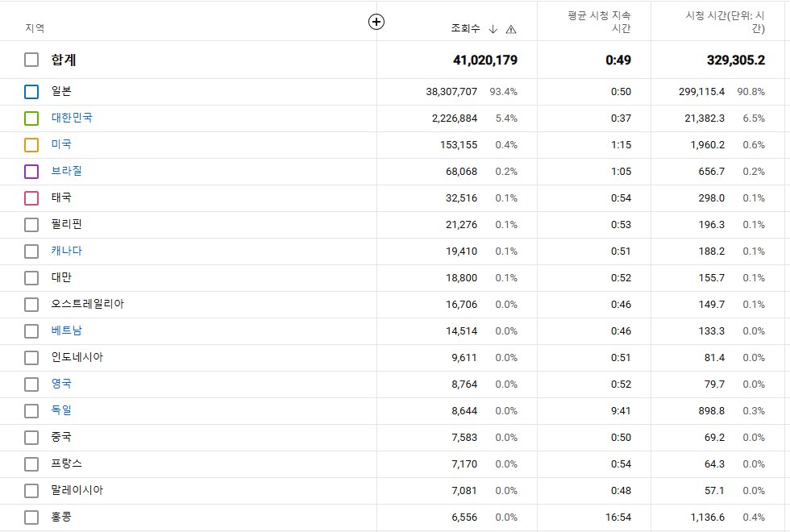Viewport: 790px width, 532px height.
Task: Check the 필리핀 row checkbox
Action: point(31,225)
